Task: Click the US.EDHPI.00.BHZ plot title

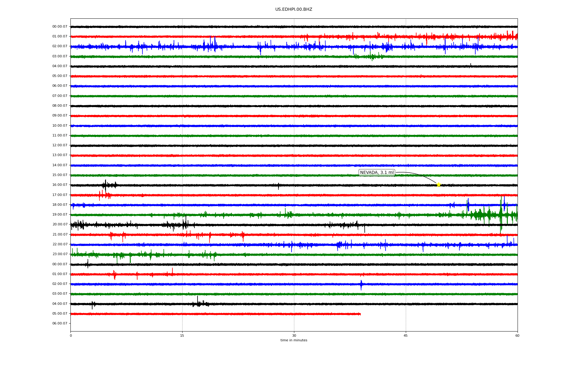Action: [293, 10]
